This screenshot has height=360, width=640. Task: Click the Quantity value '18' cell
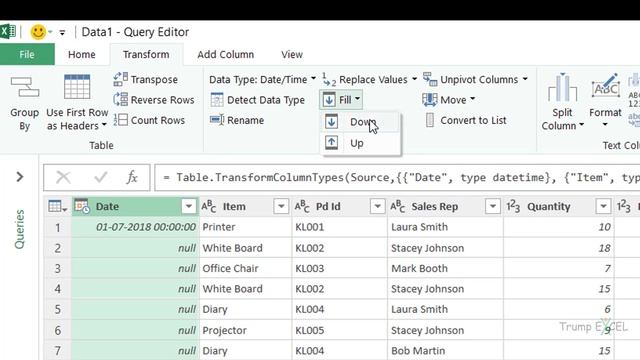coord(559,248)
